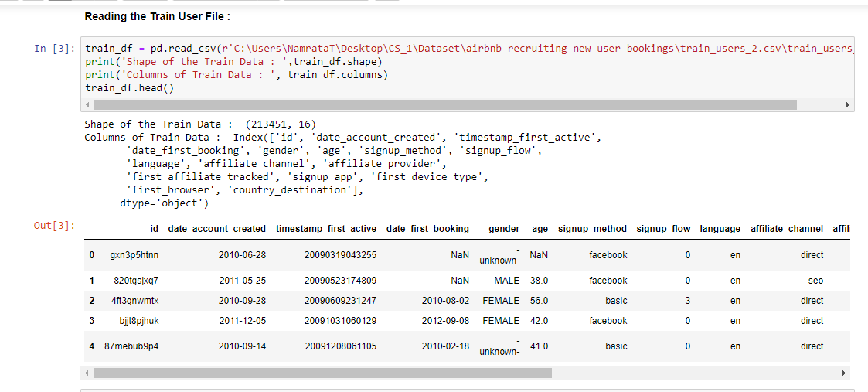Click into the train_df.head() code line

(130, 88)
